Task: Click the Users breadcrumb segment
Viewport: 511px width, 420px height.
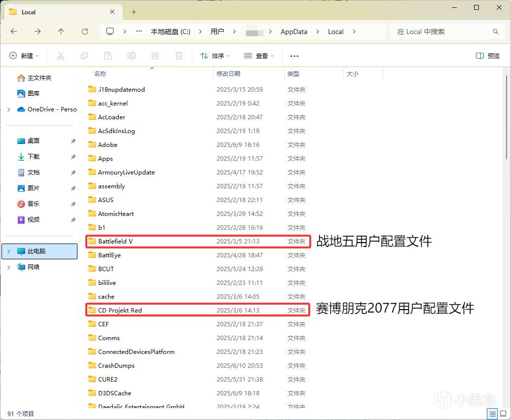Action: pos(217,32)
